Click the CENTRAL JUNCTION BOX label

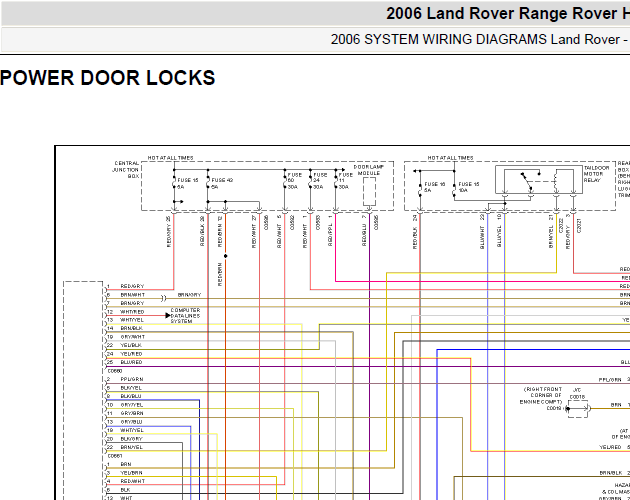126,170
